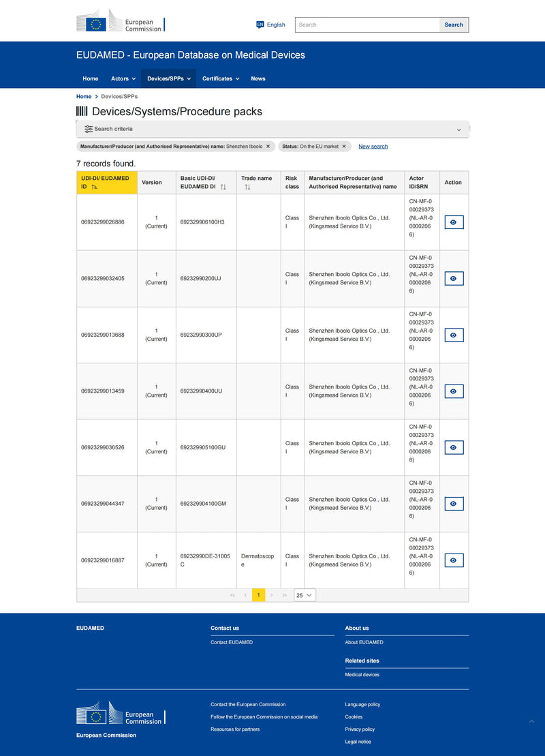Go to the News tab

pos(258,78)
